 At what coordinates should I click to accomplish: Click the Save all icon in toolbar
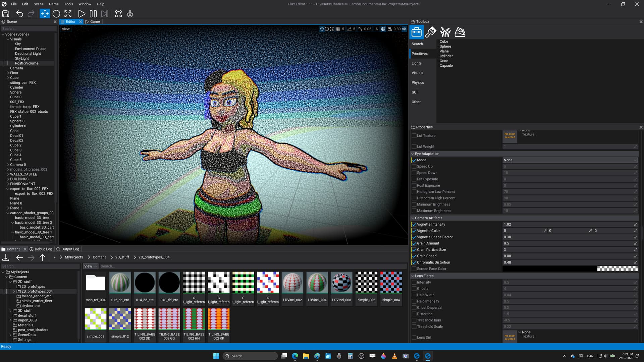click(x=6, y=14)
